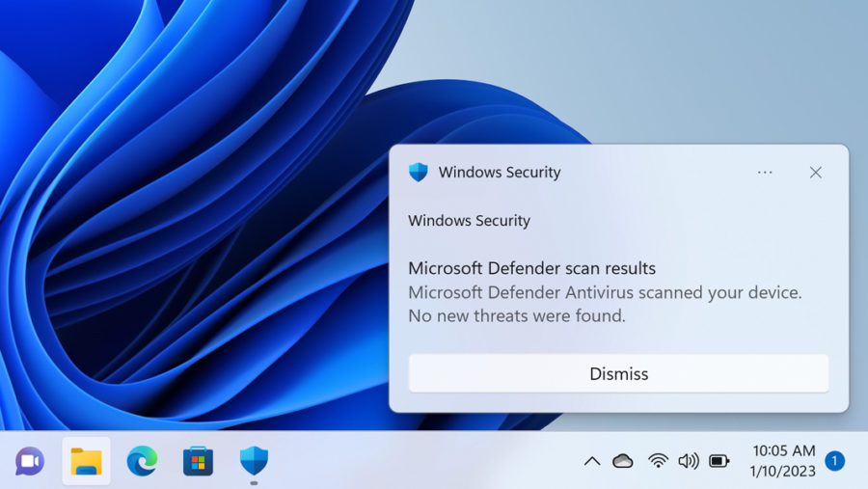Click 'No new threats were found.' text
Screen dimensions: 868x489
click(x=517, y=315)
